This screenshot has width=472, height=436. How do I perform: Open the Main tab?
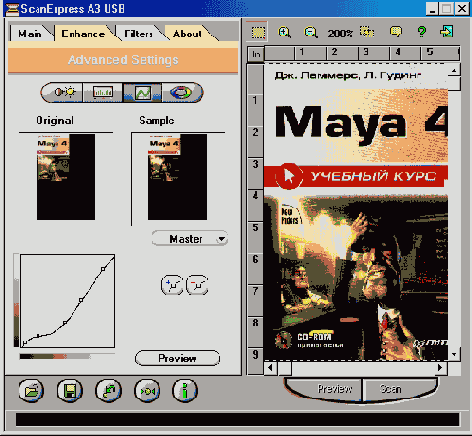click(x=31, y=33)
